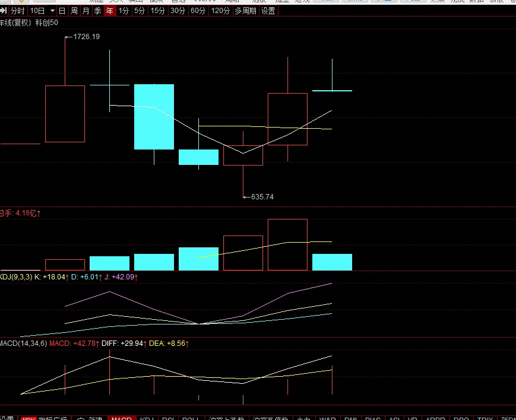The width and height of the screenshot is (516, 420).
Task: Switch to the 季 quarterly chart
Action: pyautogui.click(x=97, y=11)
